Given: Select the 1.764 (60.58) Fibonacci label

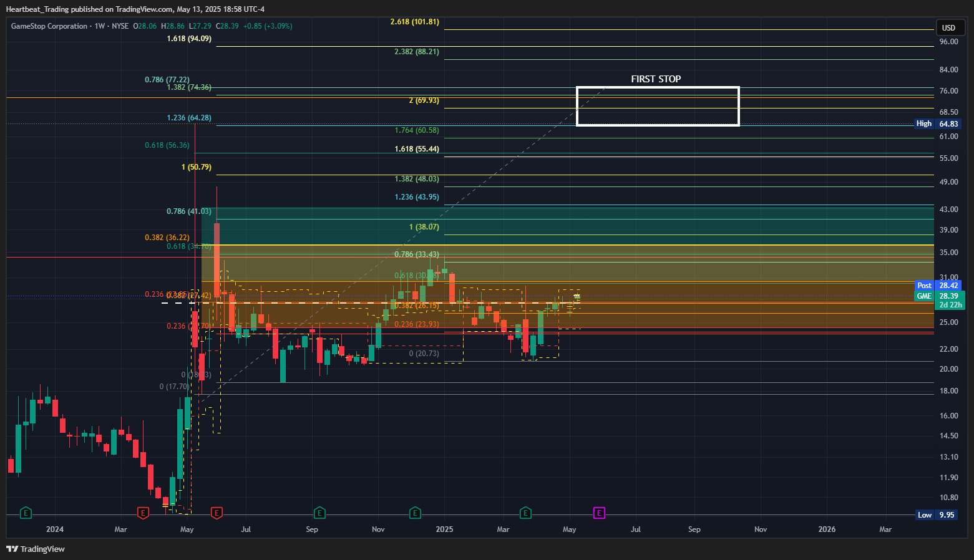Looking at the screenshot, I should click(x=417, y=130).
